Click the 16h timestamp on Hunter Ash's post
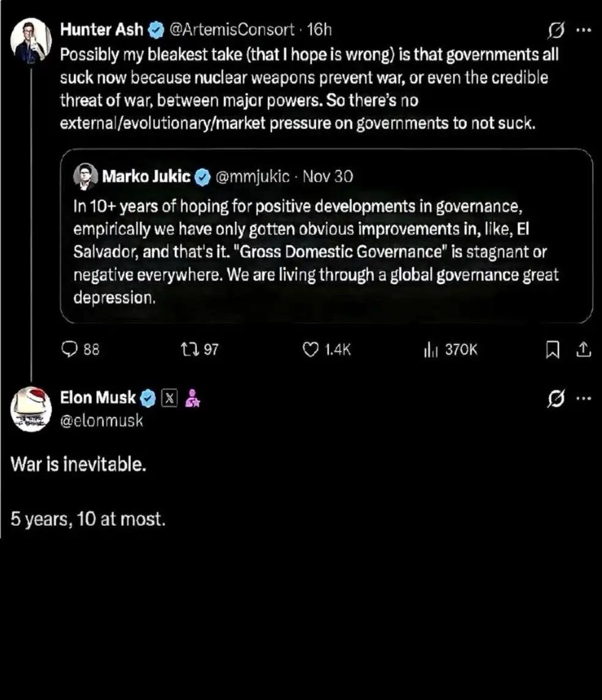The image size is (602, 700). 319,29
